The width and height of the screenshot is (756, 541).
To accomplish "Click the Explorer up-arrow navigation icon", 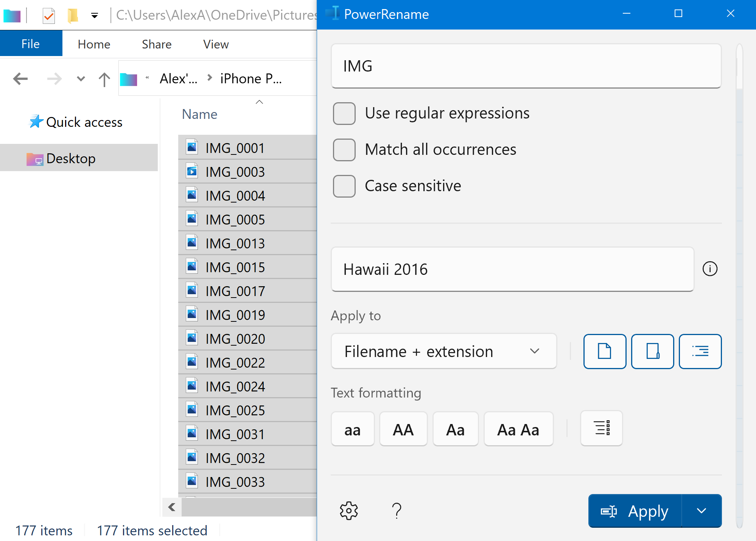I will tap(104, 79).
